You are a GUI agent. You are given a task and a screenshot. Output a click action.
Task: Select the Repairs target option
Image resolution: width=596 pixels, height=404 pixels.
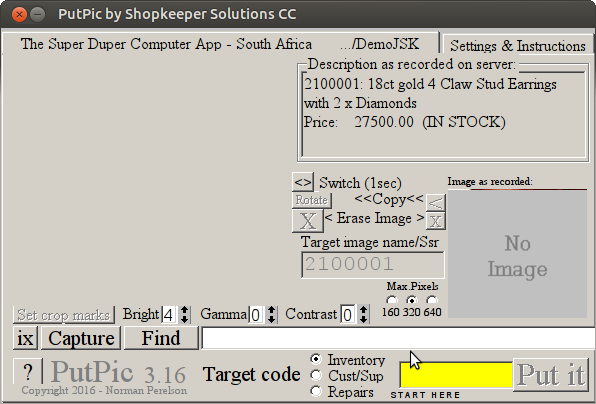pyautogui.click(x=316, y=391)
